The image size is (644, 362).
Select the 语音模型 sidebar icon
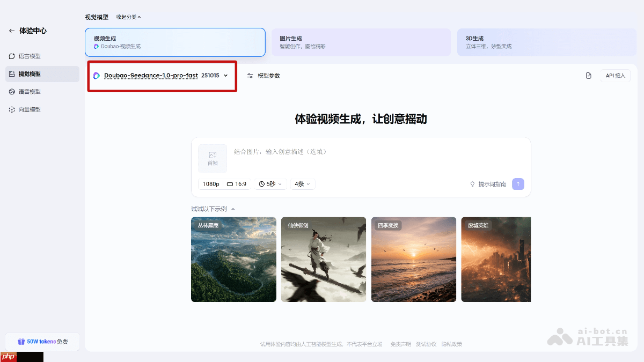coord(11,91)
